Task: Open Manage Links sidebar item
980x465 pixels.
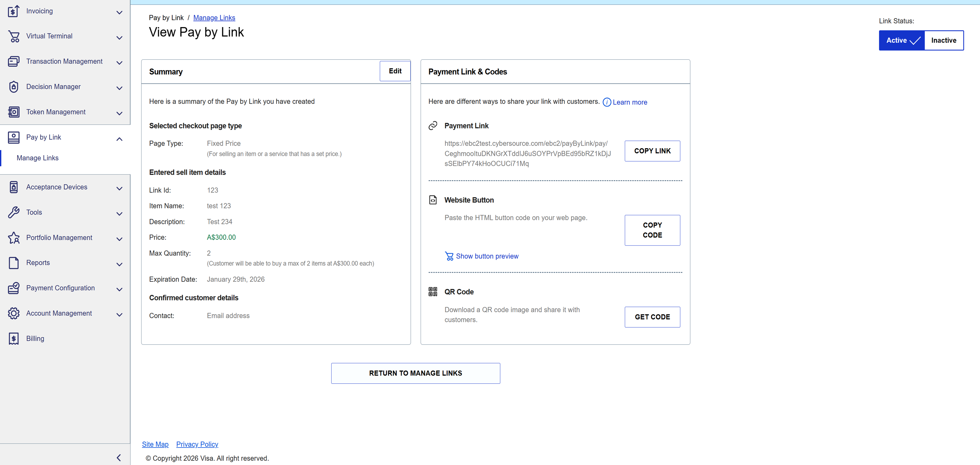Action: (38, 158)
